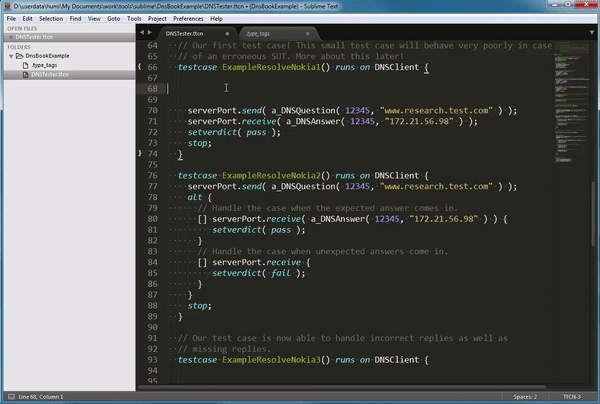Click the vertical scrollbar thumb
The height and width of the screenshot is (404, 600).
point(593,214)
